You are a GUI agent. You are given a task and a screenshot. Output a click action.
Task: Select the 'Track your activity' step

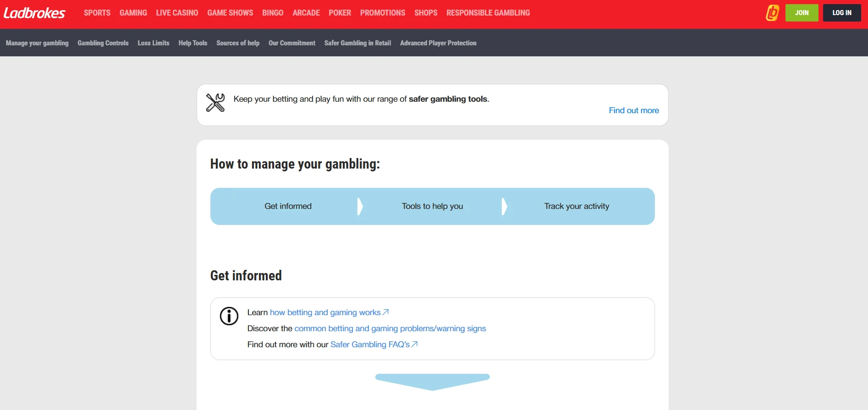click(577, 206)
